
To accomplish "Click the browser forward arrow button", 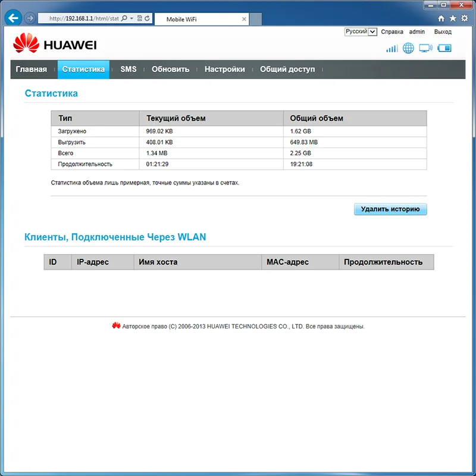I will point(30,18).
